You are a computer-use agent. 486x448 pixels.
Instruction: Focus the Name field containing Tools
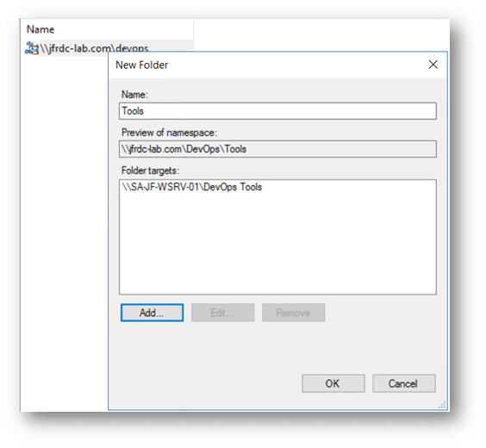click(277, 111)
